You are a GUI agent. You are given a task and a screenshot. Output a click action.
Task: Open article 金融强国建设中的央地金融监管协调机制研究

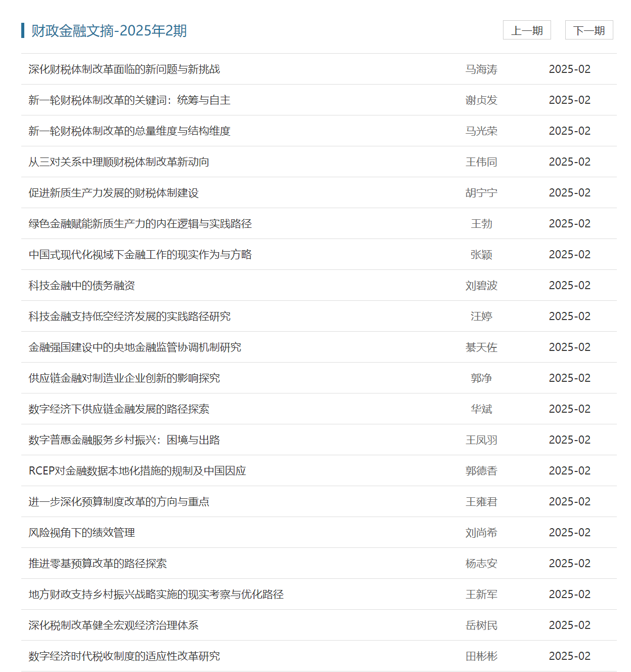tap(135, 347)
